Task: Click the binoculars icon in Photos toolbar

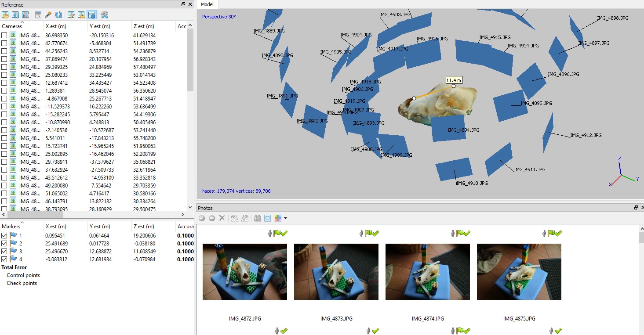Action: coord(258,218)
